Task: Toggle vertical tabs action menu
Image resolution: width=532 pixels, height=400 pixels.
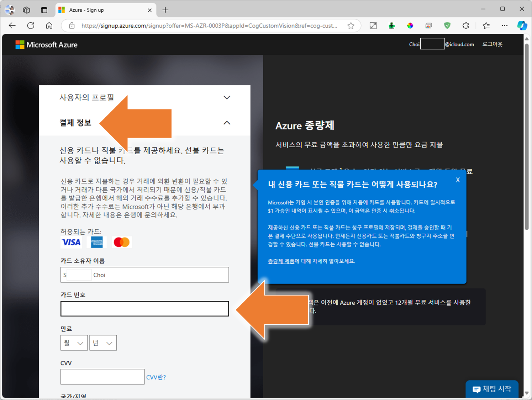Action: click(x=44, y=10)
